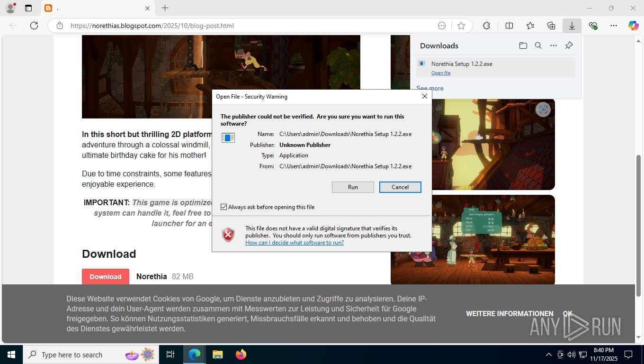This screenshot has width=644, height=364.
Task: Open Browser essentials heart icon
Action: coord(593,26)
